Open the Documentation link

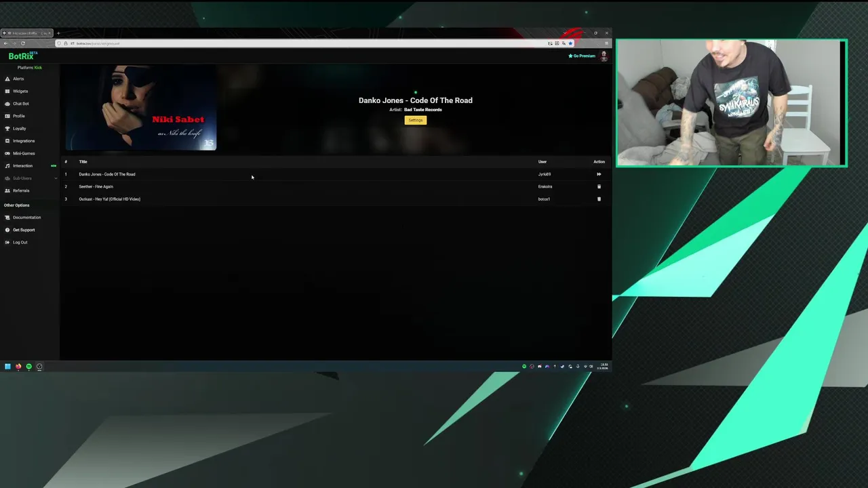click(x=26, y=218)
